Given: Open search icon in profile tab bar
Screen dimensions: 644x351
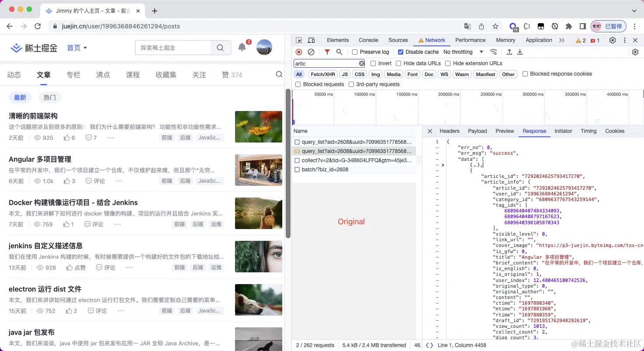Looking at the screenshot, I should click(279, 75).
